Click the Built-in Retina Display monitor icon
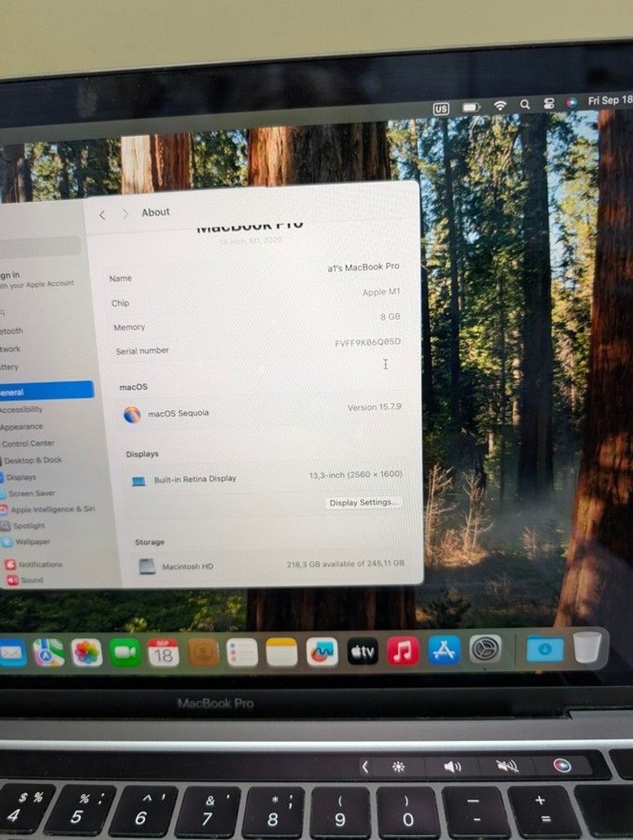Screen dimensions: 633x840 [x=138, y=481]
